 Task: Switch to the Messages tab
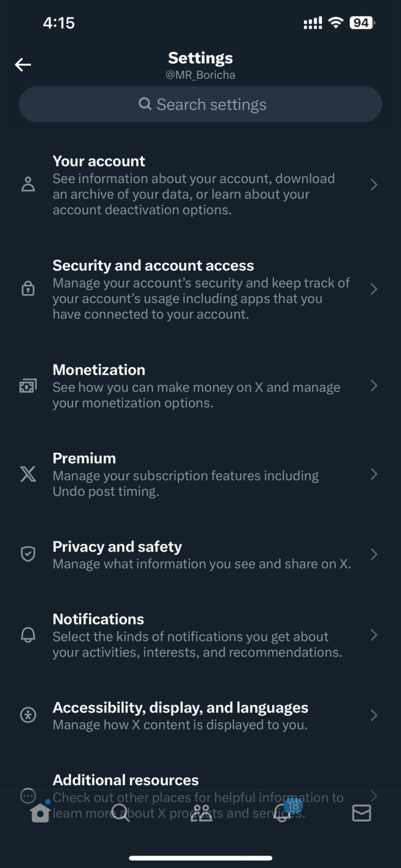point(361,814)
